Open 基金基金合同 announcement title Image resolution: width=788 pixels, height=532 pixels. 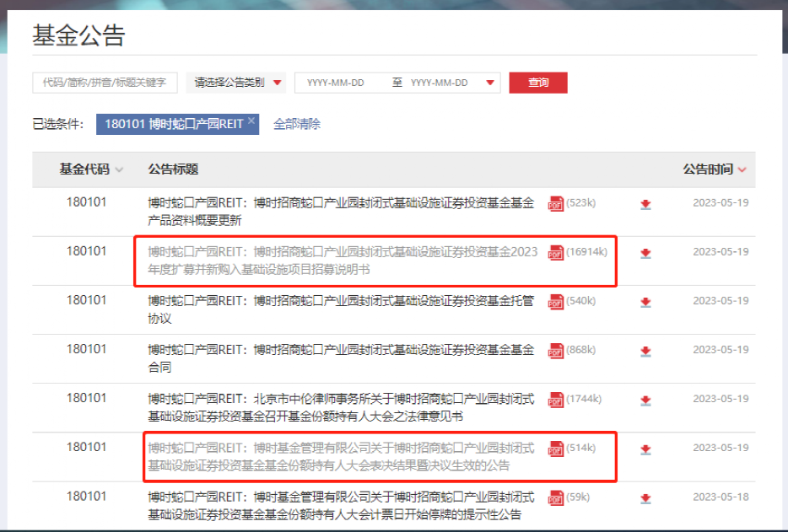coord(341,358)
